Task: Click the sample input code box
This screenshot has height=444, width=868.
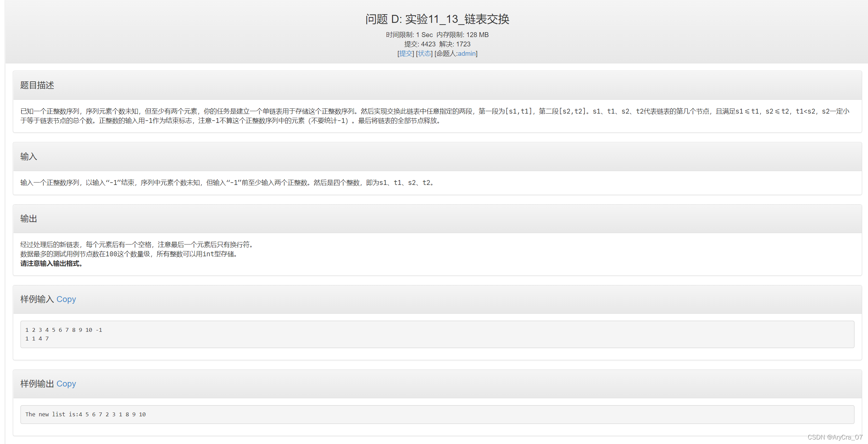Action: pyautogui.click(x=437, y=334)
